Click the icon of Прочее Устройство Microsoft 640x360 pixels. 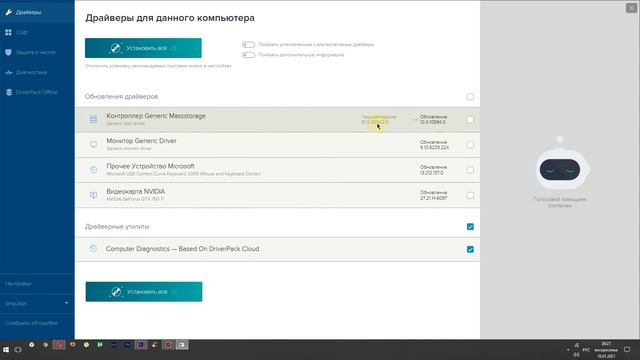(x=93, y=170)
